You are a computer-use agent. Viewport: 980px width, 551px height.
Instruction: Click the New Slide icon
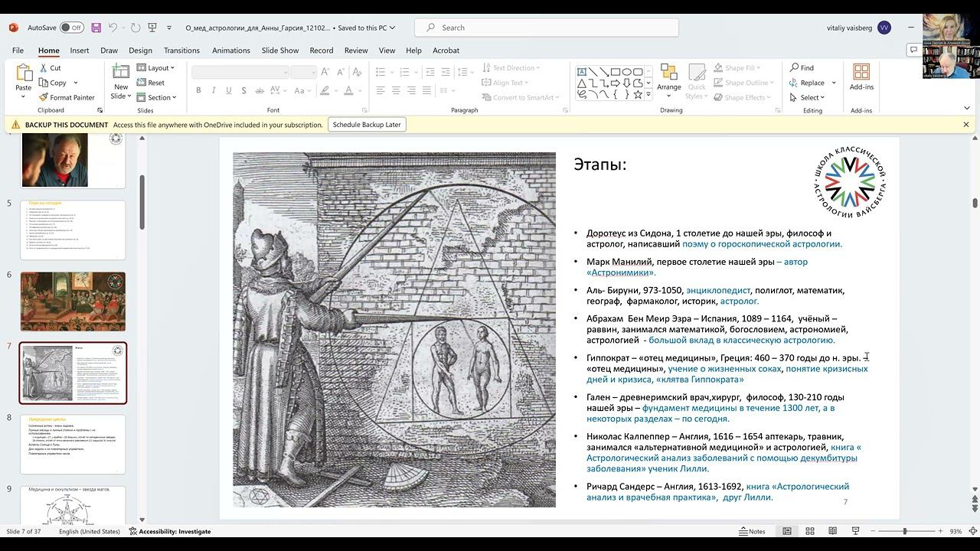coord(121,73)
